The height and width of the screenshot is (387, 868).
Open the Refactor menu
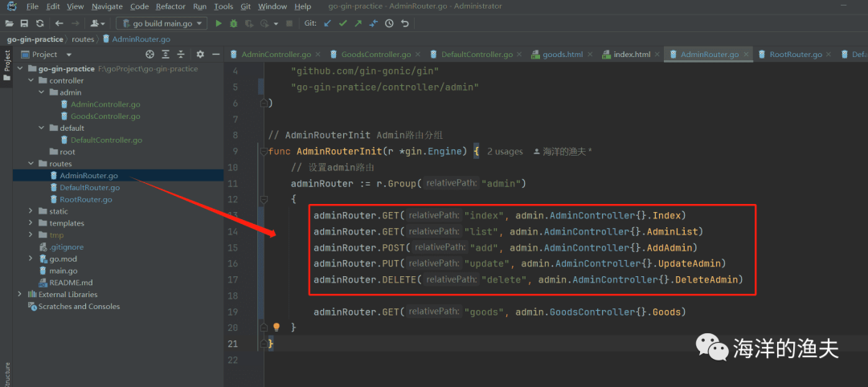170,6
